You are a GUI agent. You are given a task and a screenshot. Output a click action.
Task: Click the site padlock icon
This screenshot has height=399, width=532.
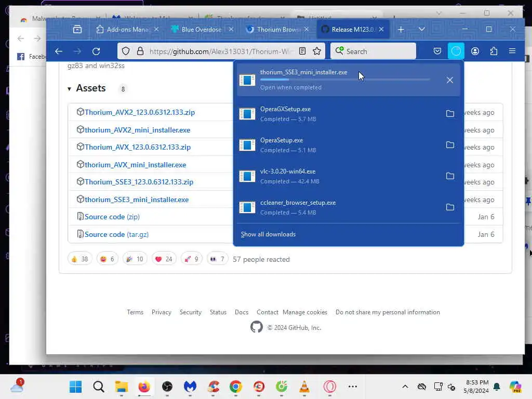point(140,51)
